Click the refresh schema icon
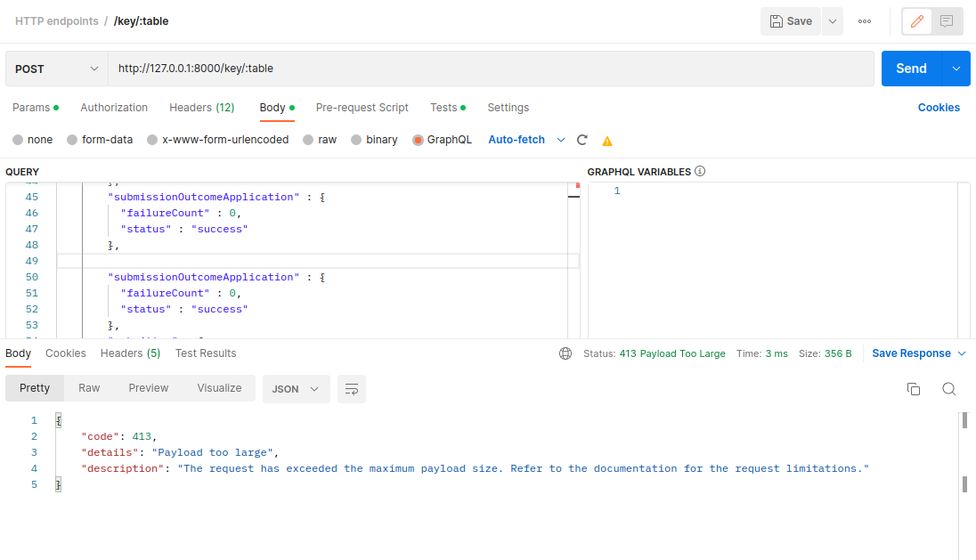The image size is (976, 560). point(582,140)
